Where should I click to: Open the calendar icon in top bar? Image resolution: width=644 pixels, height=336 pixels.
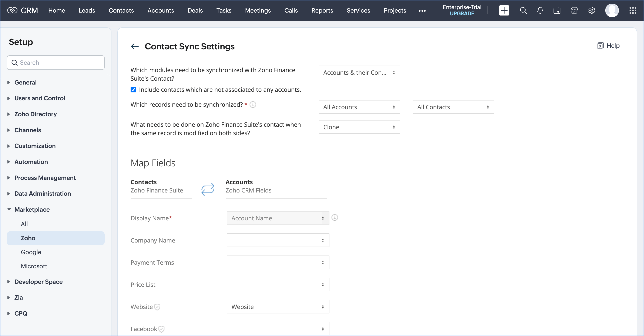pyautogui.click(x=557, y=10)
